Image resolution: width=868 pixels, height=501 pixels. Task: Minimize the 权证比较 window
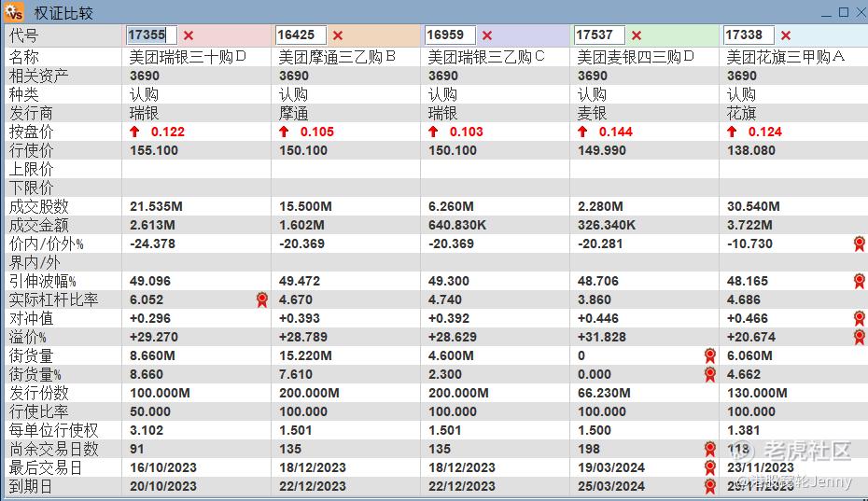(826, 14)
